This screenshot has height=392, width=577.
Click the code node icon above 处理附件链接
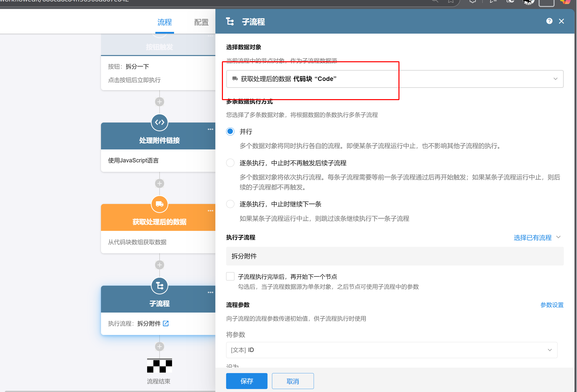click(160, 122)
